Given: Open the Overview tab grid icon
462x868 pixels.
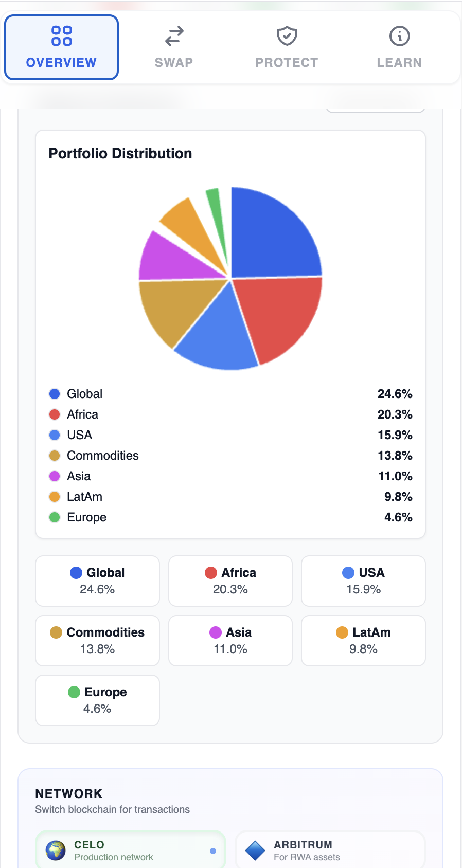Looking at the screenshot, I should tap(61, 36).
